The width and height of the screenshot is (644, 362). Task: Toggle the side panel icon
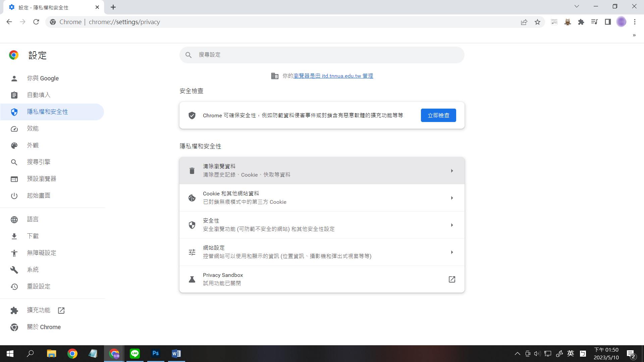pos(608,22)
